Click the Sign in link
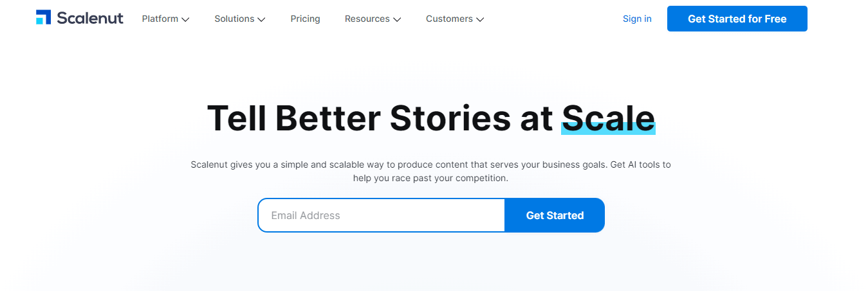 pyautogui.click(x=637, y=19)
